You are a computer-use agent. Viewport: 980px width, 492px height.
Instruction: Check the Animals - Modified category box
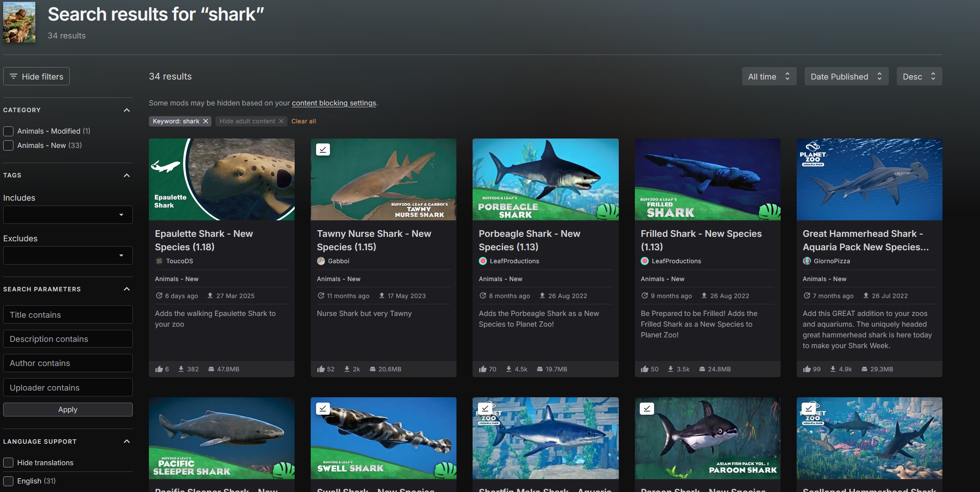click(8, 131)
